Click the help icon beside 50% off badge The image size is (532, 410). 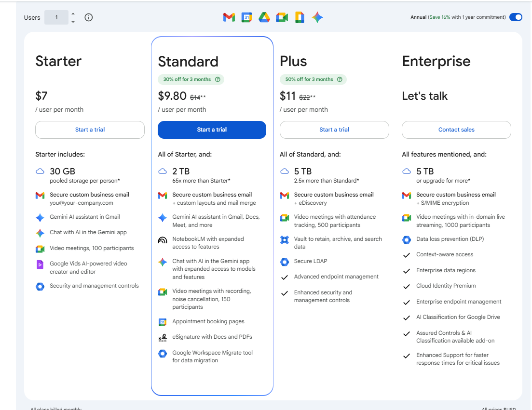point(340,79)
